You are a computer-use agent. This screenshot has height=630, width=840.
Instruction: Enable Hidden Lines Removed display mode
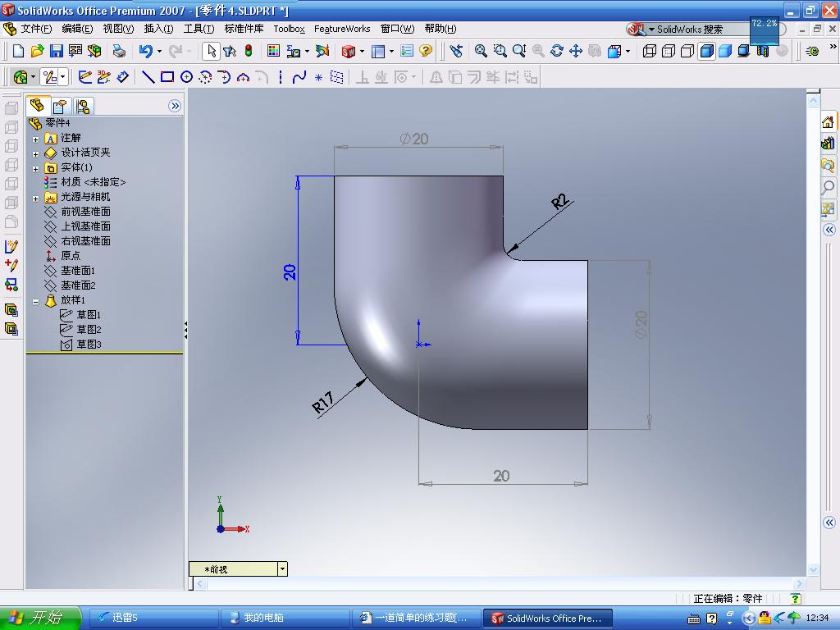(x=687, y=51)
